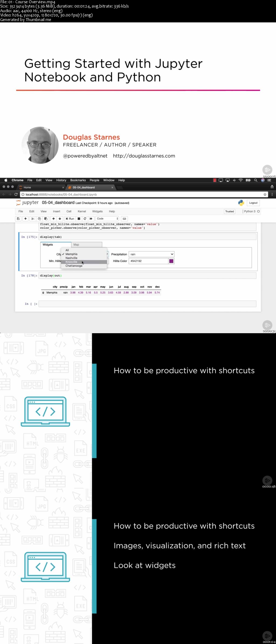Image resolution: width=276 pixels, height=644 pixels.
Task: Restart the kernel using the circular arrow icon
Action: (x=85, y=219)
